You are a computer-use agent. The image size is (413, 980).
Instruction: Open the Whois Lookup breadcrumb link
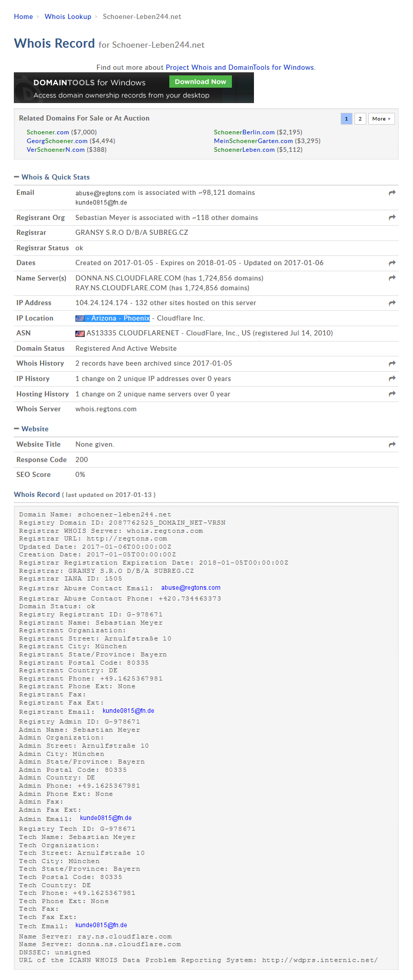(68, 16)
